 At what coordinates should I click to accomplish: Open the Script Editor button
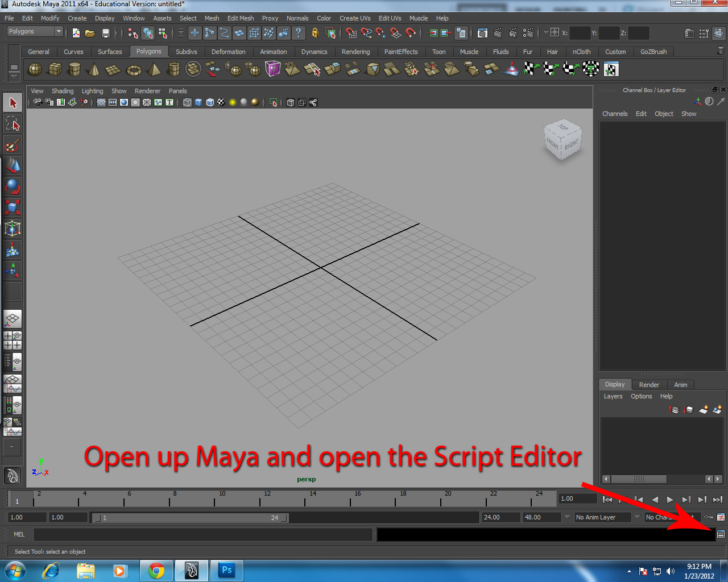click(721, 534)
